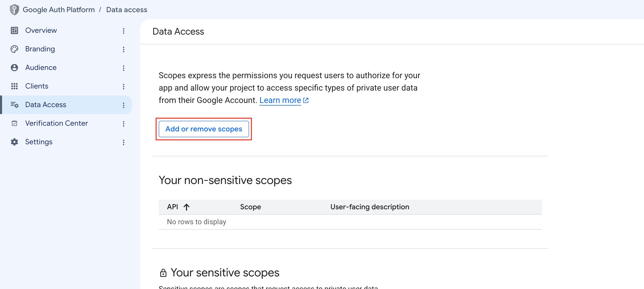The height and width of the screenshot is (289, 644).
Task: Click the Branding palette icon
Action: pos(14,49)
